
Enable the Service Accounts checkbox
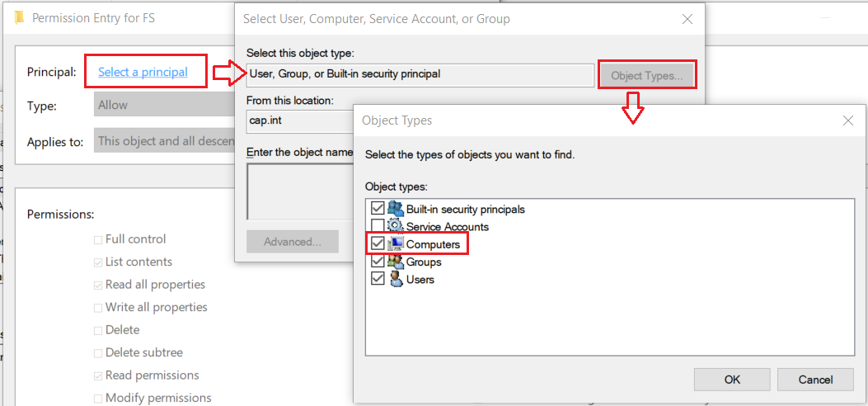tap(378, 226)
